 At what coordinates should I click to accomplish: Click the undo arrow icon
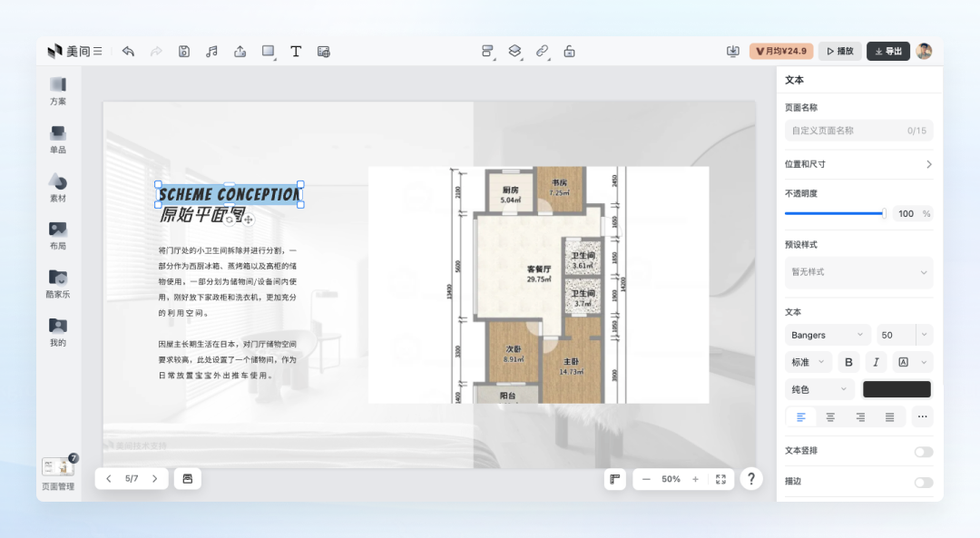(x=128, y=51)
